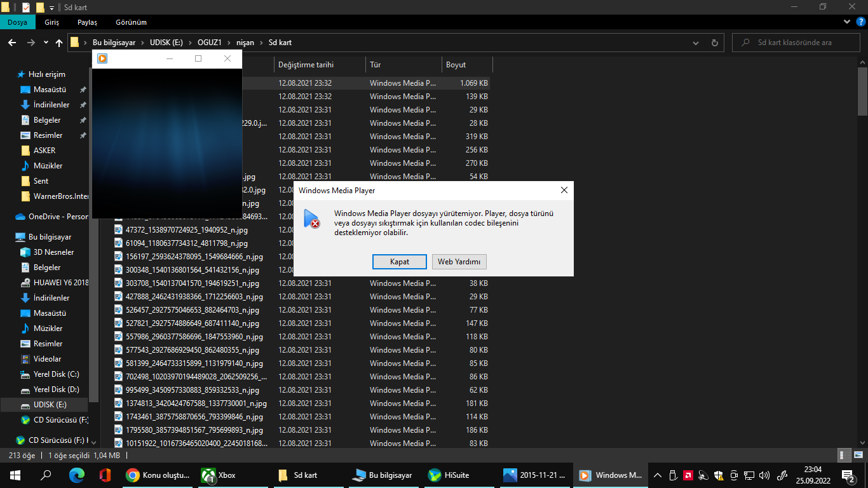Image resolution: width=868 pixels, height=488 pixels.
Task: Click the icon of file 1743461_3875758870656_793399846_n.jpg
Action: click(118, 417)
